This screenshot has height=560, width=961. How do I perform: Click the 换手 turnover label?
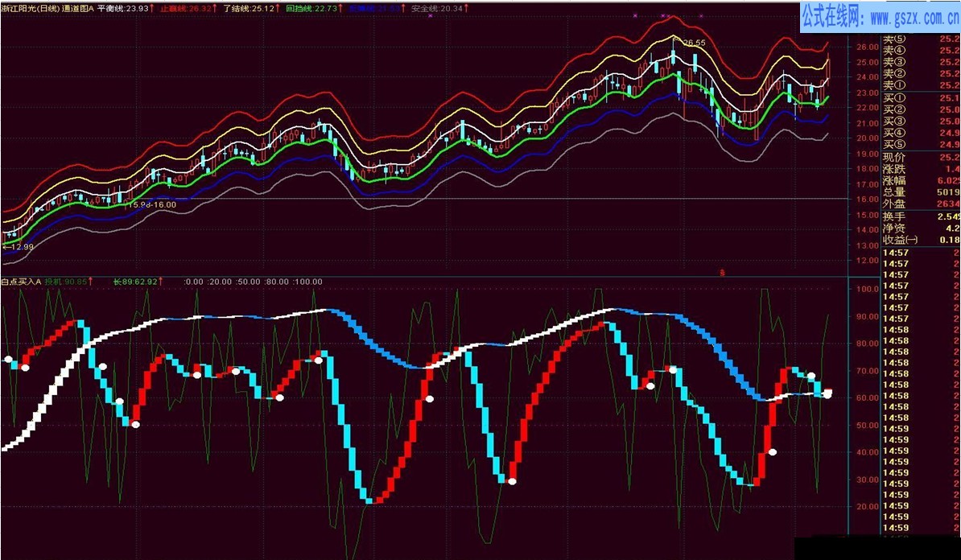tap(893, 217)
